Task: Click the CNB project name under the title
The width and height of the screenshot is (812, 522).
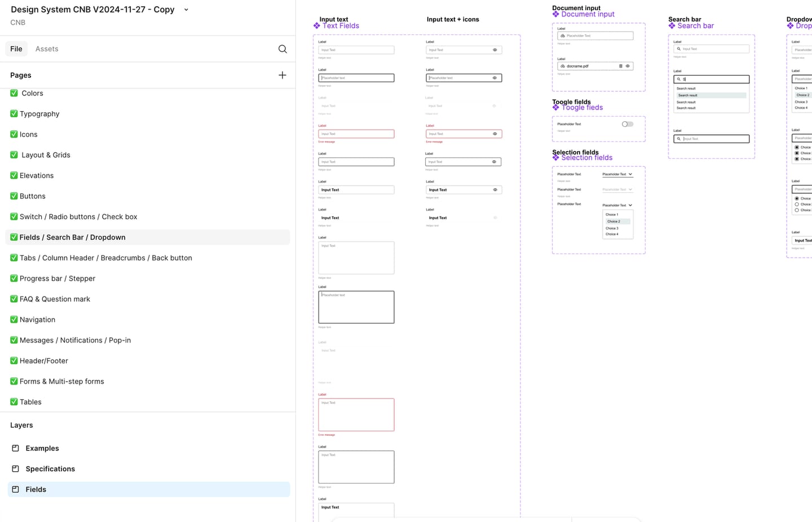Action: coord(18,23)
